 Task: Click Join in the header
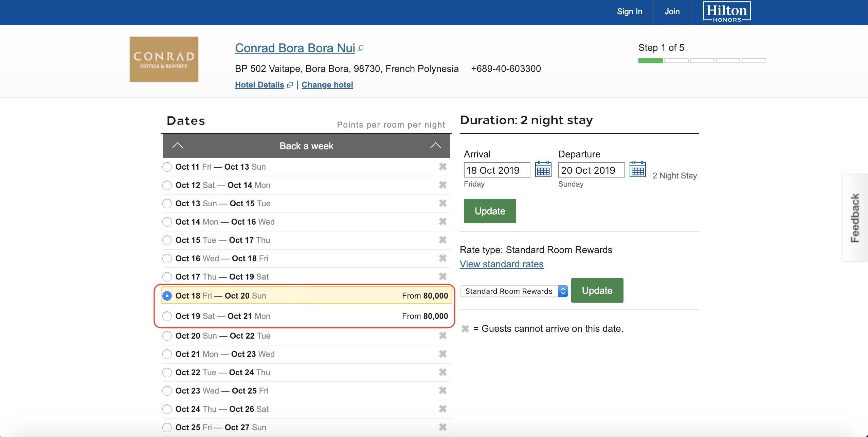tap(672, 12)
